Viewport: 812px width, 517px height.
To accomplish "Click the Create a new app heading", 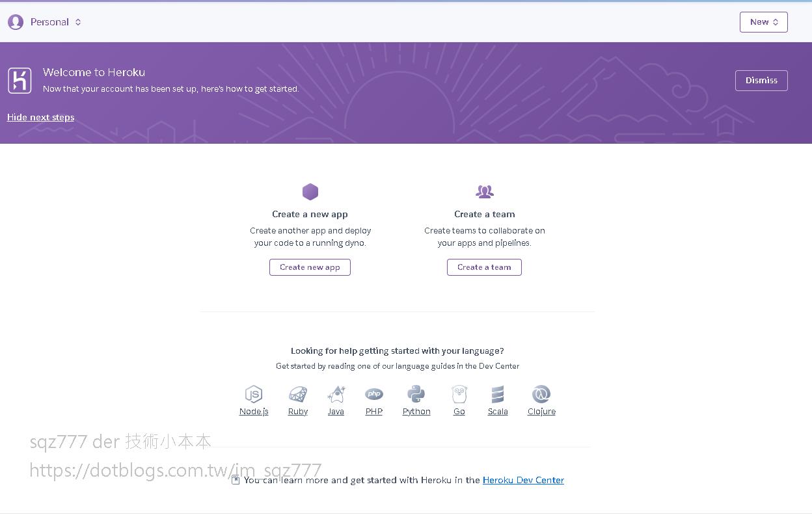I will pos(310,214).
